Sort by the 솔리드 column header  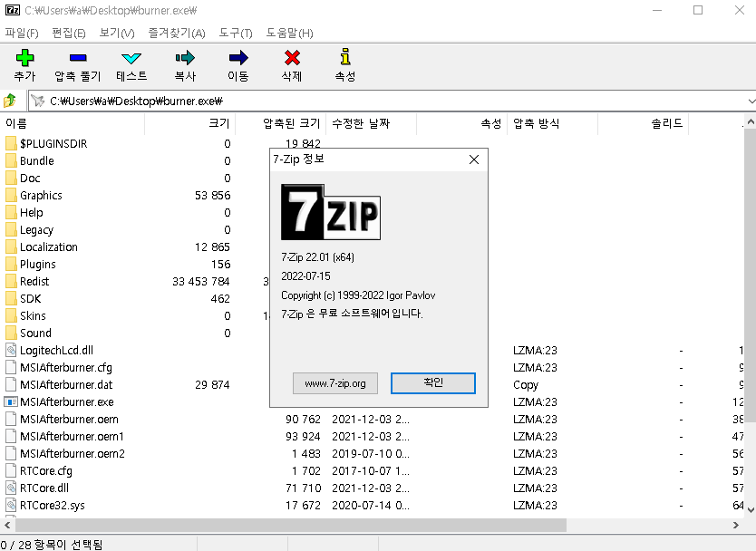click(644, 123)
